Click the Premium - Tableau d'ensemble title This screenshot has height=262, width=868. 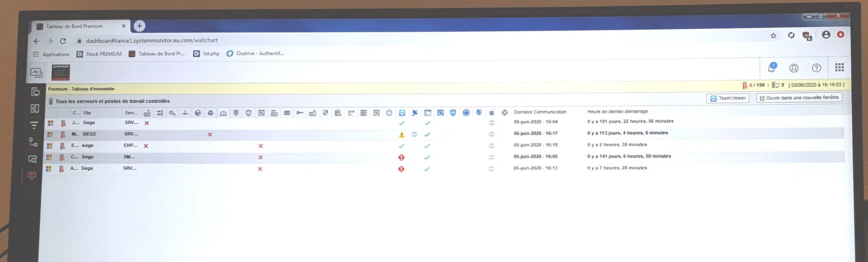click(81, 89)
